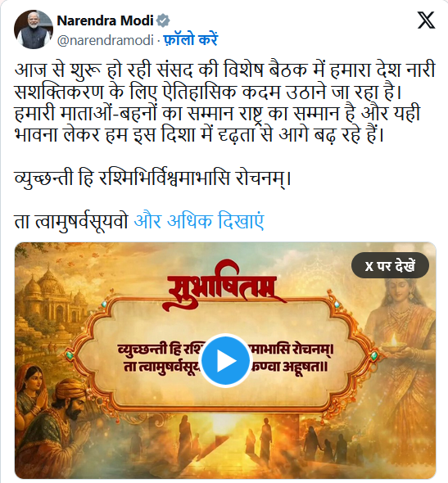The height and width of the screenshot is (483, 448).
Task: Open the Narendra Modi display name
Action: (x=105, y=20)
